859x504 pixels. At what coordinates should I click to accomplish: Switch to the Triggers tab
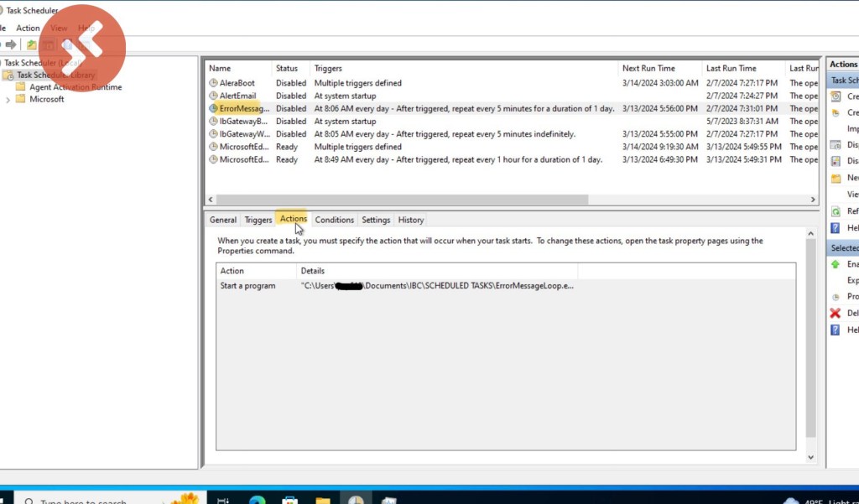[x=258, y=221]
